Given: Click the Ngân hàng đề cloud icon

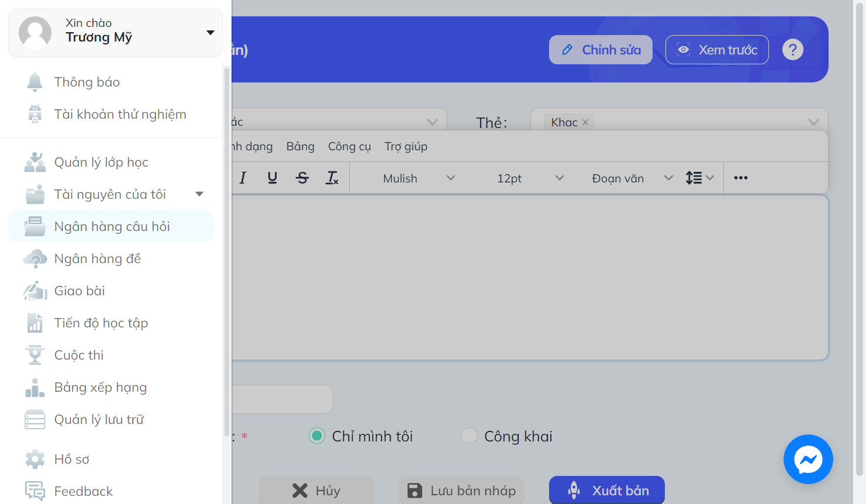Looking at the screenshot, I should pyautogui.click(x=35, y=258).
